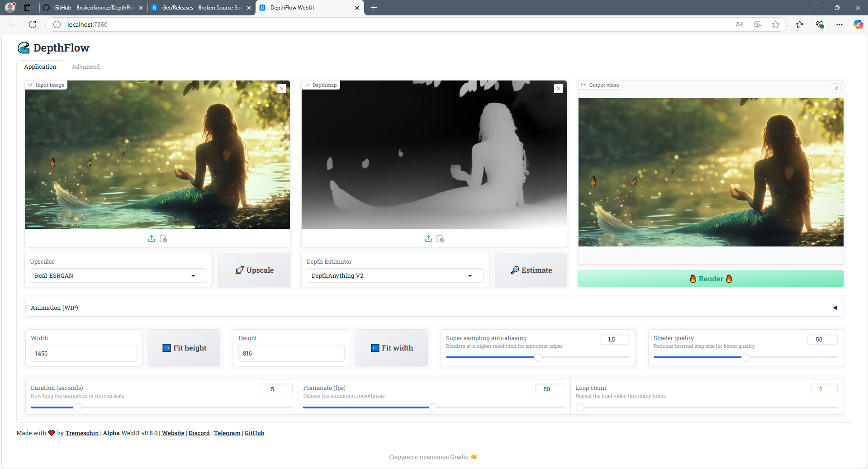
Task: Click the Upscale button
Action: pyautogui.click(x=254, y=270)
